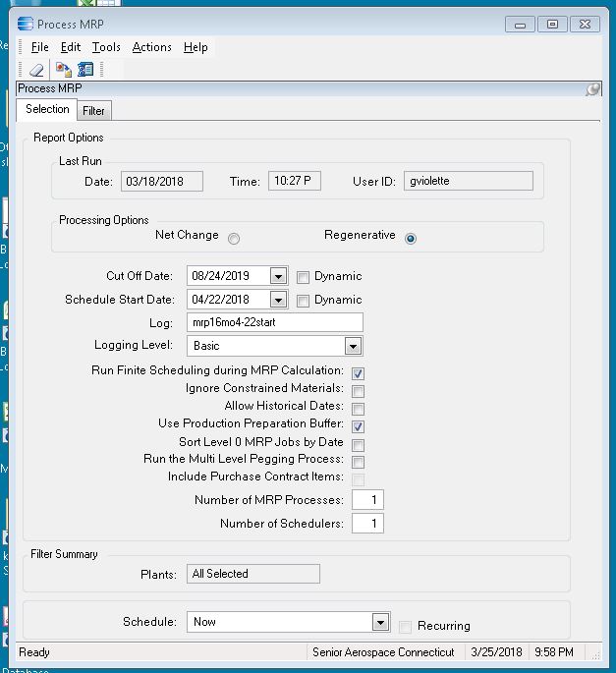Viewport: 616px width, 673px height.
Task: Click the Cut Off Date text field
Action: pos(229,275)
